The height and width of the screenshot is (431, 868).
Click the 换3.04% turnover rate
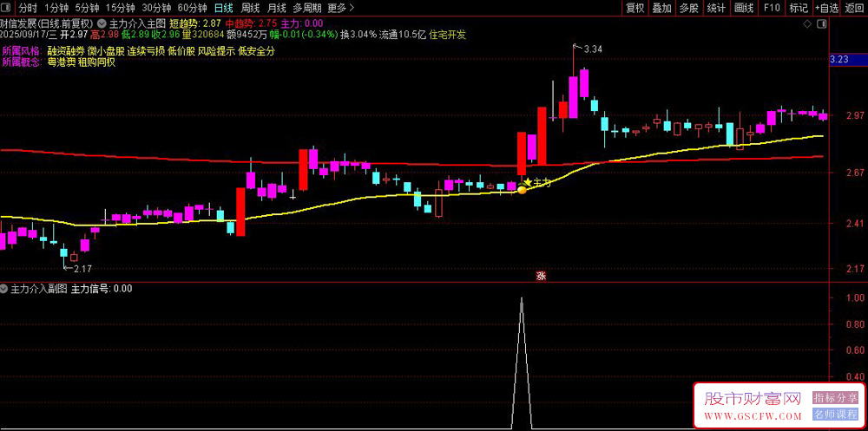click(358, 35)
